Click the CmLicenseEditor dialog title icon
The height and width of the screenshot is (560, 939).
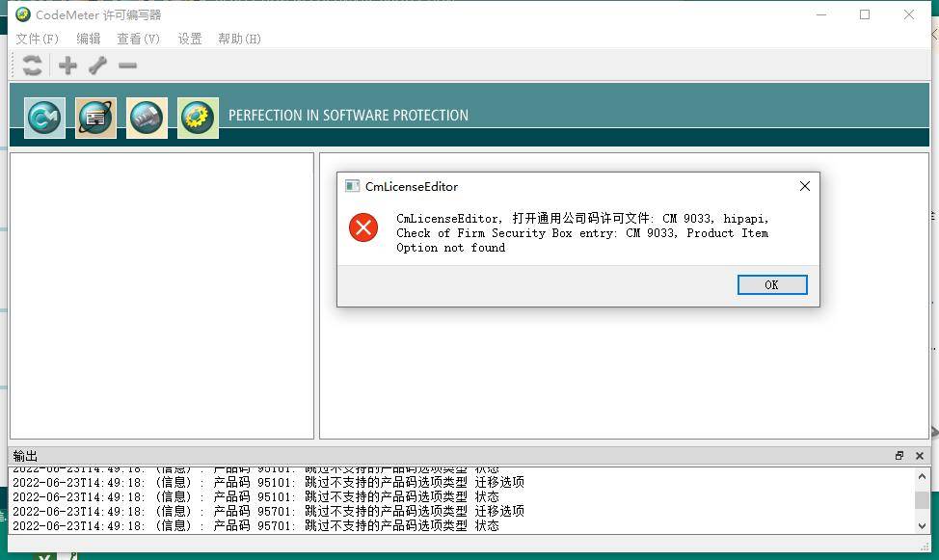(352, 186)
